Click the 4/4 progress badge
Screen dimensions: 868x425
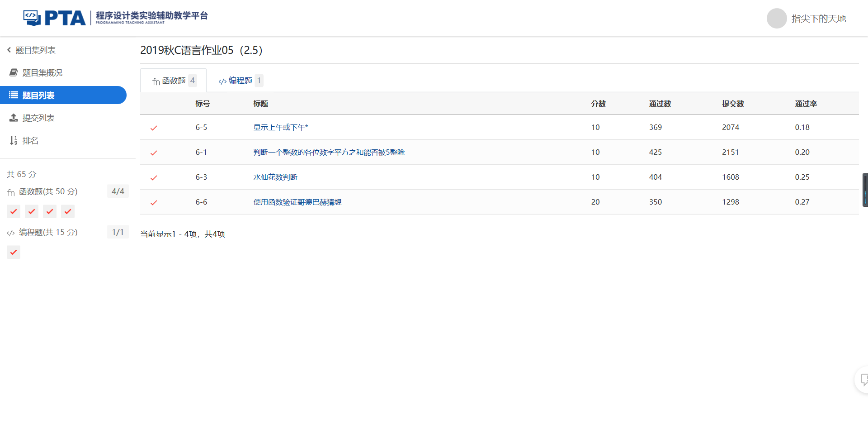coord(118,191)
